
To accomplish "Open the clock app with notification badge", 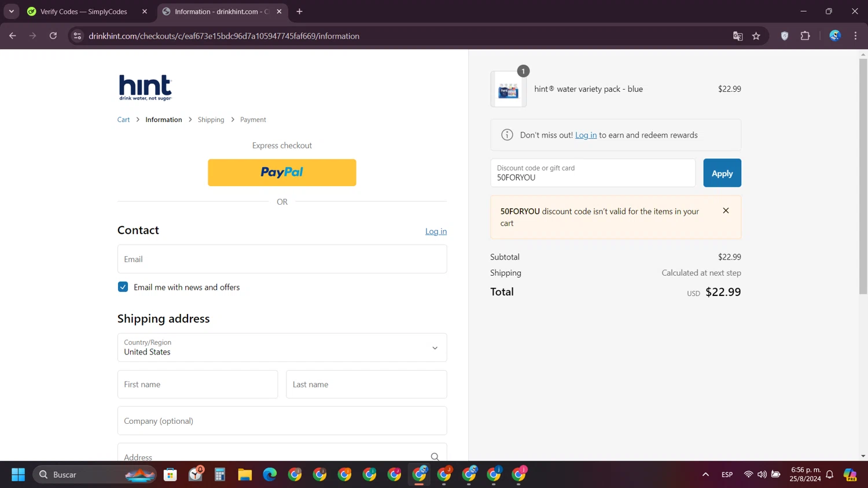I will tap(196, 474).
